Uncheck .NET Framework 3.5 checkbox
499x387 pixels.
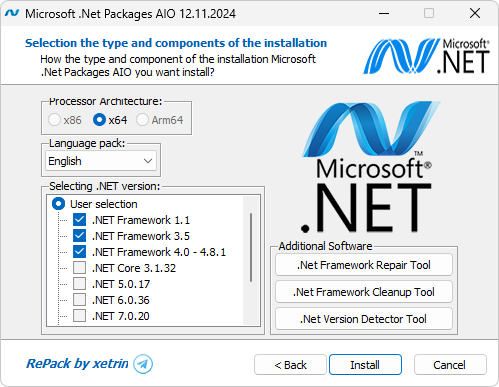[x=79, y=236]
